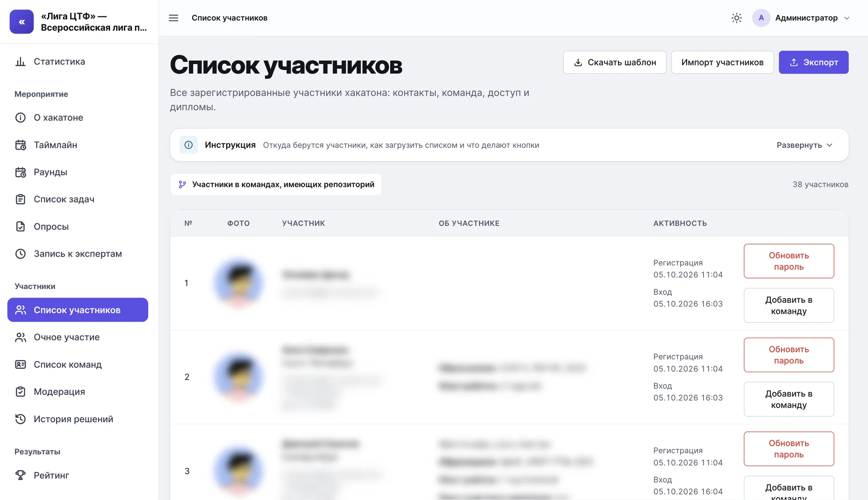Click the Экспорт button

(813, 62)
